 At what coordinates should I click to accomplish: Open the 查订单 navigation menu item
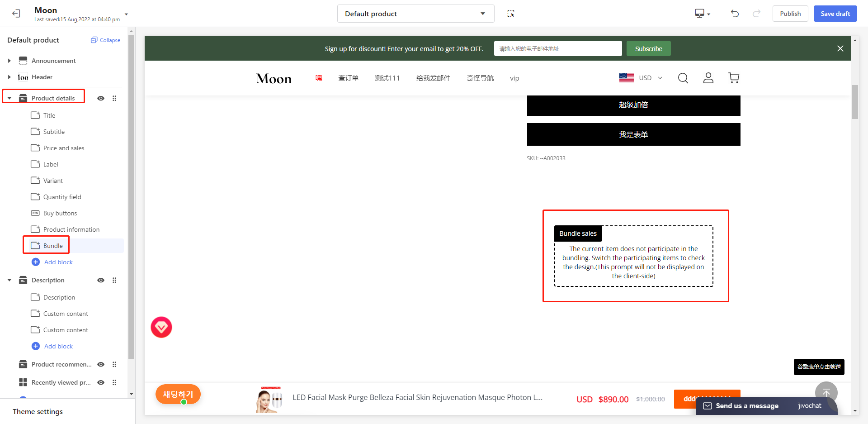tap(348, 78)
